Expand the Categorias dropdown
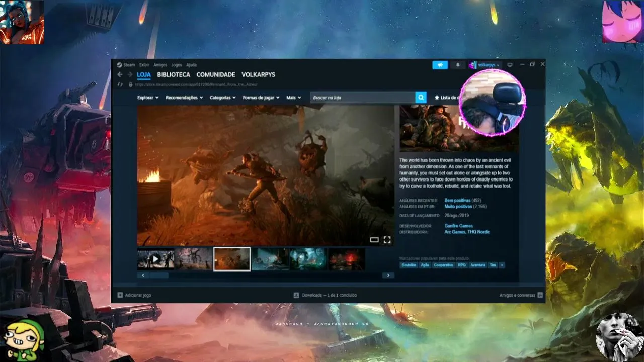Image resolution: width=644 pixels, height=362 pixels. tap(223, 98)
